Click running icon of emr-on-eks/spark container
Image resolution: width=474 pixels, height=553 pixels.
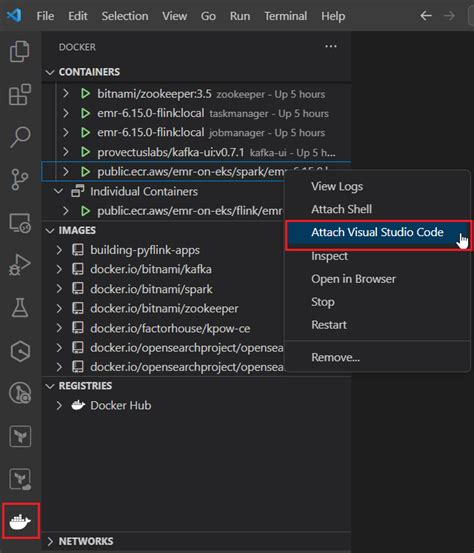[x=85, y=171]
